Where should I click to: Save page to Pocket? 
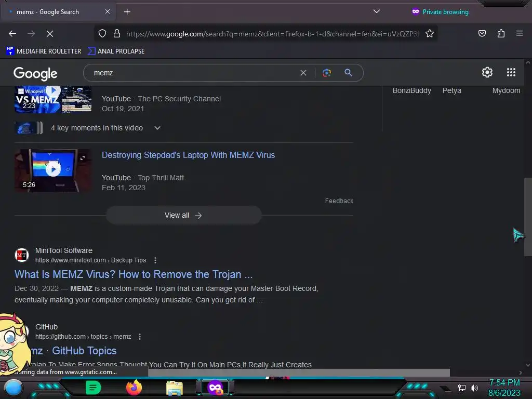[x=482, y=34]
